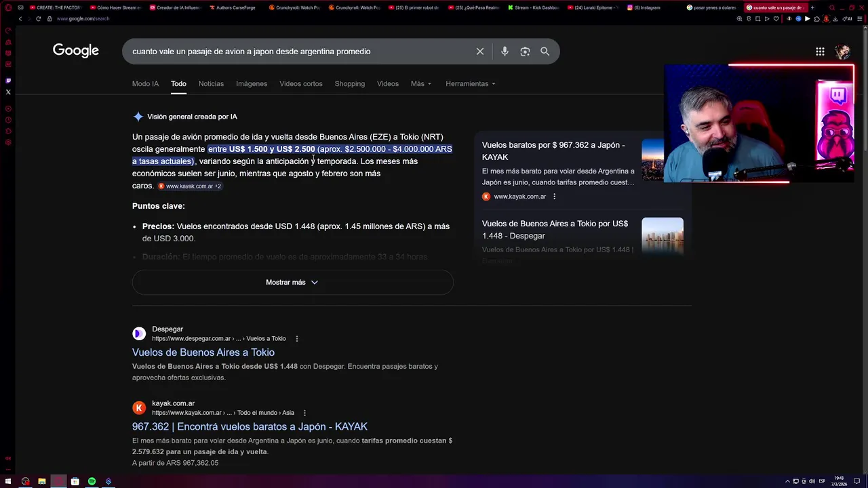Open more options for the Despegar result

point(296,339)
